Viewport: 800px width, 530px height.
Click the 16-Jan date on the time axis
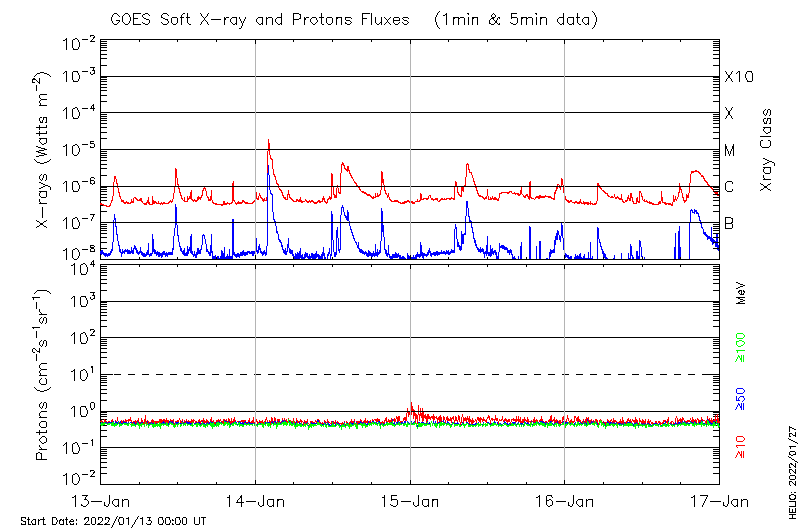pyautogui.click(x=565, y=500)
